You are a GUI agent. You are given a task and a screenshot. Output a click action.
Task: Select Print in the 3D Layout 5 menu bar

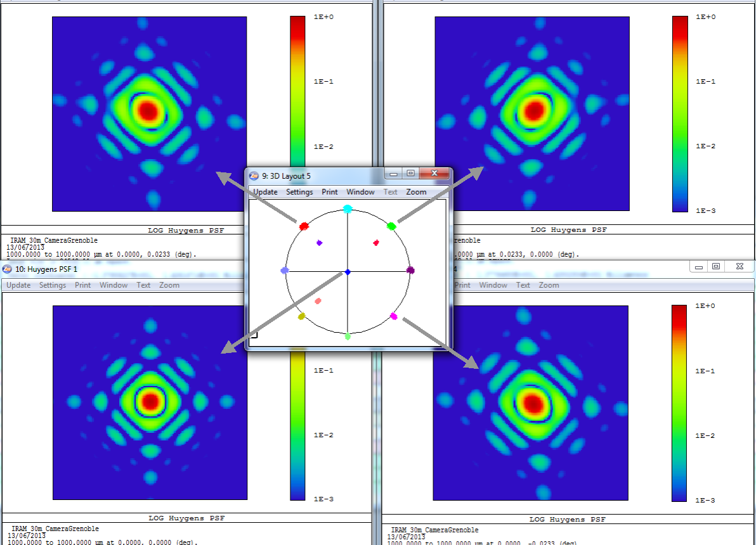[x=330, y=192]
